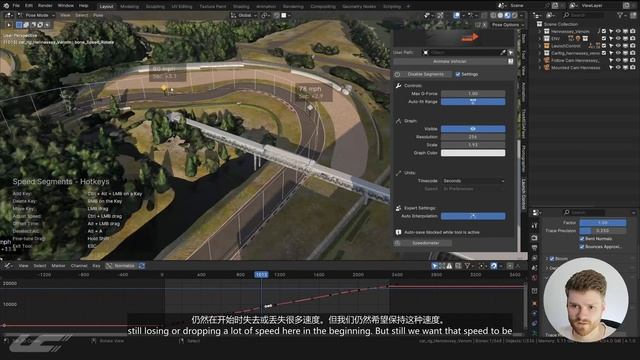Adjust the graph Scale value field
This screenshot has height=360, width=640.
(x=473, y=144)
